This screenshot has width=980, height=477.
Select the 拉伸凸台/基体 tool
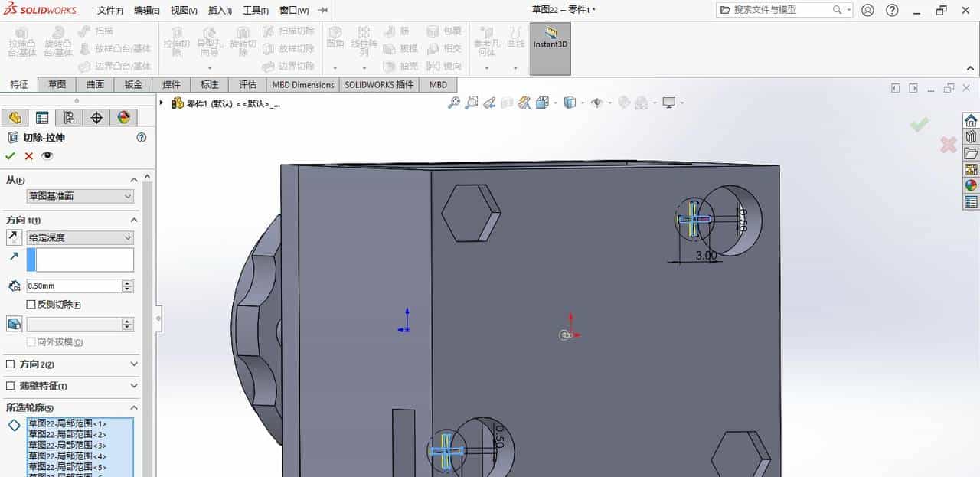[21, 46]
